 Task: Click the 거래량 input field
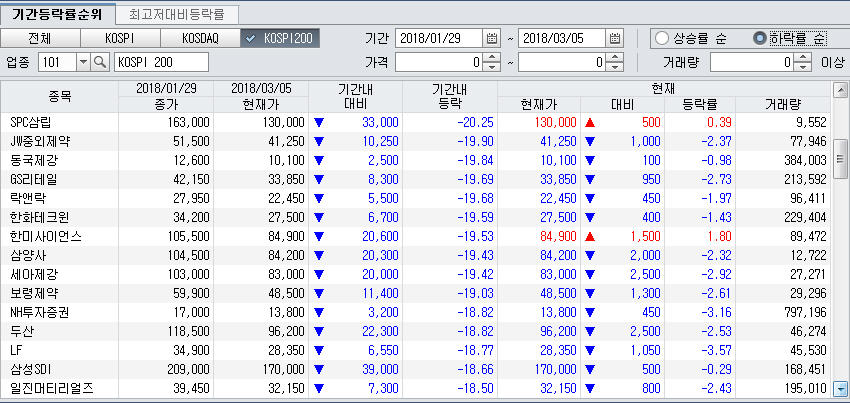click(753, 62)
